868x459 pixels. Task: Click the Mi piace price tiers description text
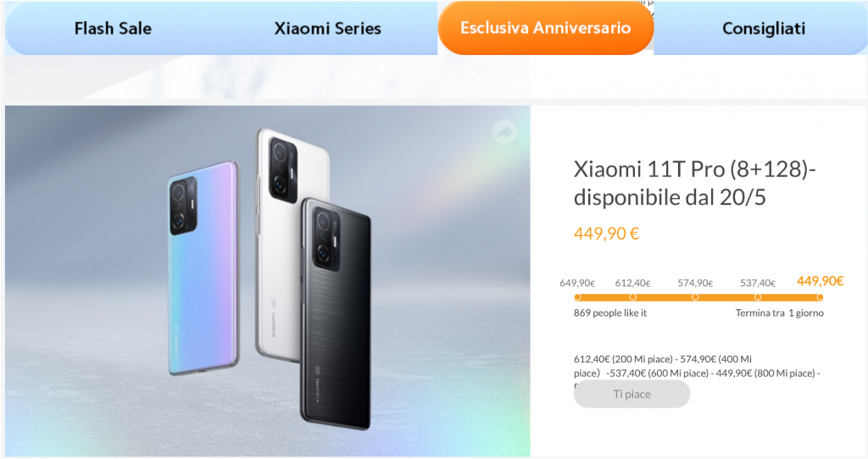(697, 366)
